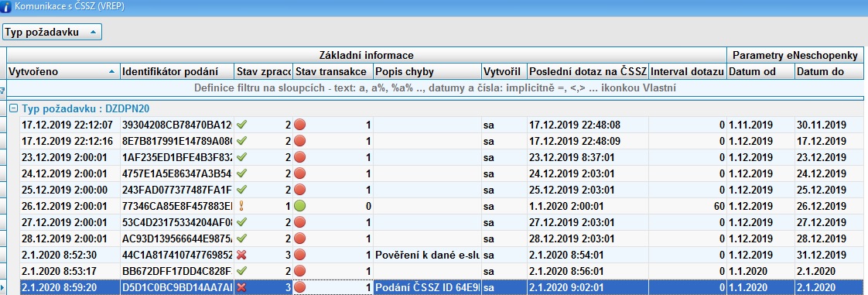Image resolution: width=868 pixels, height=295 pixels.
Task: Click the filter funnel icon on filter row
Action: coord(2,90)
